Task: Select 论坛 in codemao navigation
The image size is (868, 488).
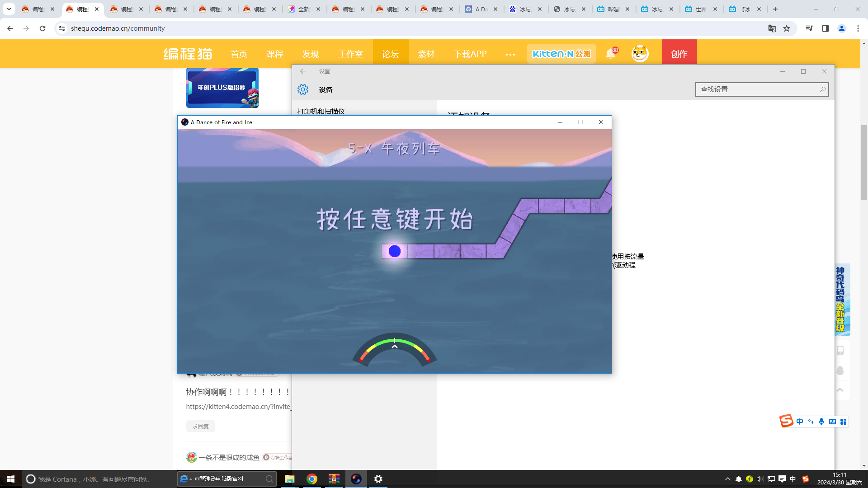Action: pos(391,54)
